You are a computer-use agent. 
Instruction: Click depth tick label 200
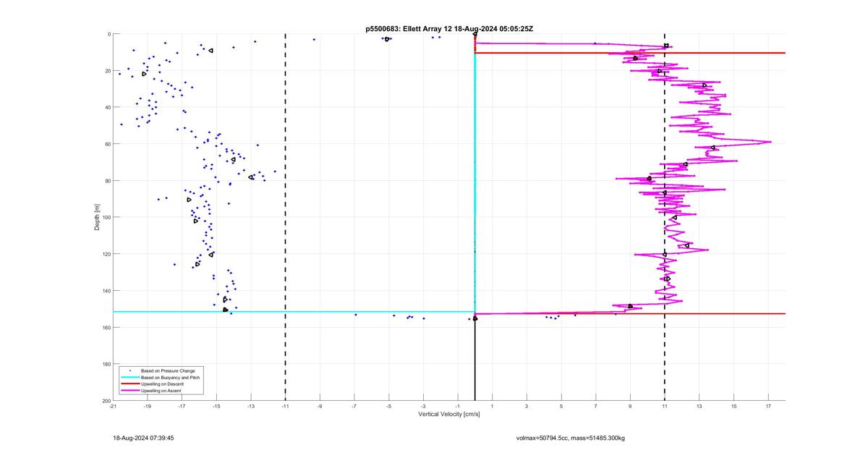pyautogui.click(x=106, y=401)
